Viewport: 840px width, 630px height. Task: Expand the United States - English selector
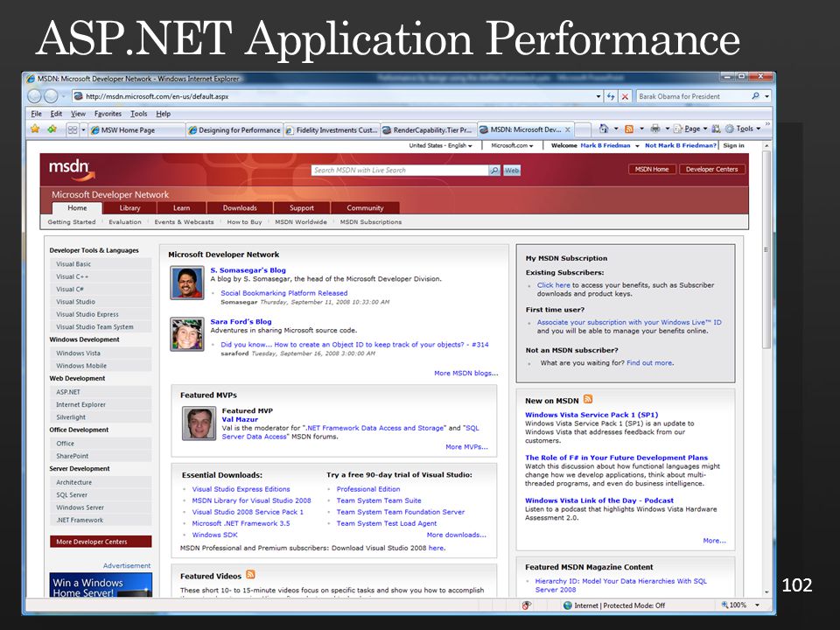tap(440, 145)
